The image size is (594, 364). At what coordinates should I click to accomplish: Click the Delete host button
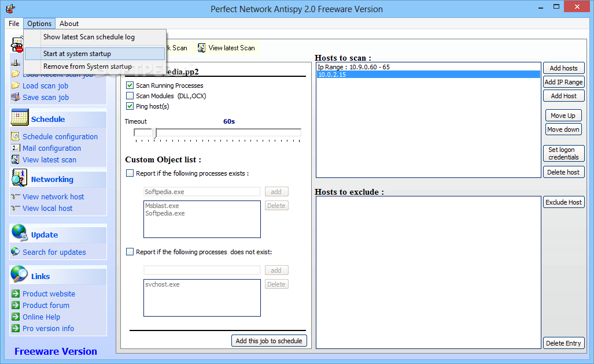click(564, 172)
